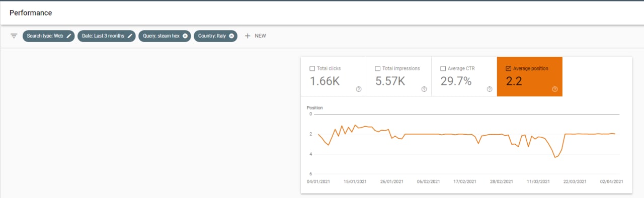Enable the Total impressions checkbox
The image size is (644, 198).
(x=378, y=68)
